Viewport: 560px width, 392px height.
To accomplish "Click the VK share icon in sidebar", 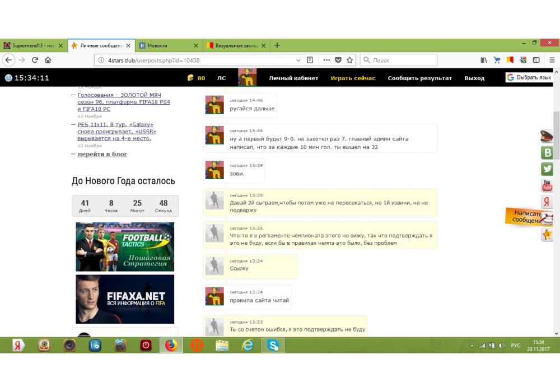I will (x=547, y=153).
